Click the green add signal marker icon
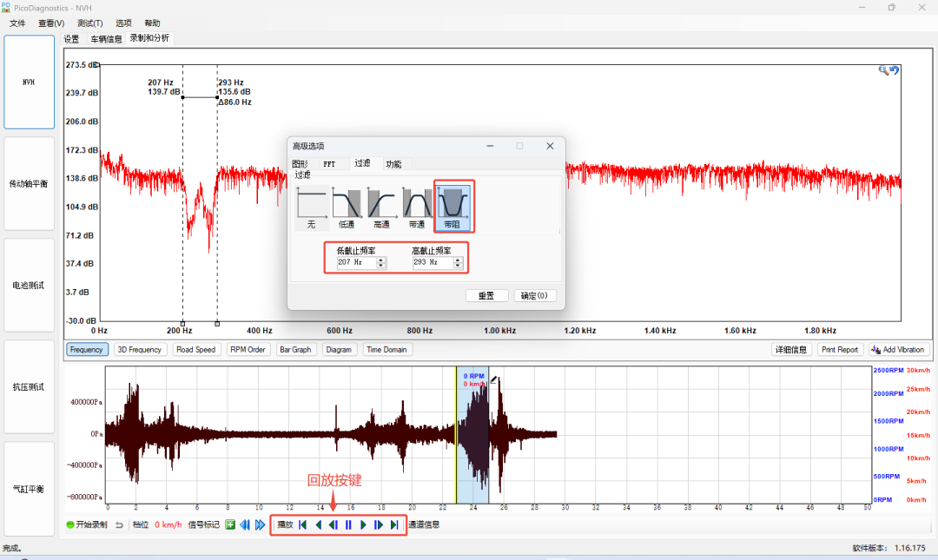The height and width of the screenshot is (560, 938). (230, 524)
